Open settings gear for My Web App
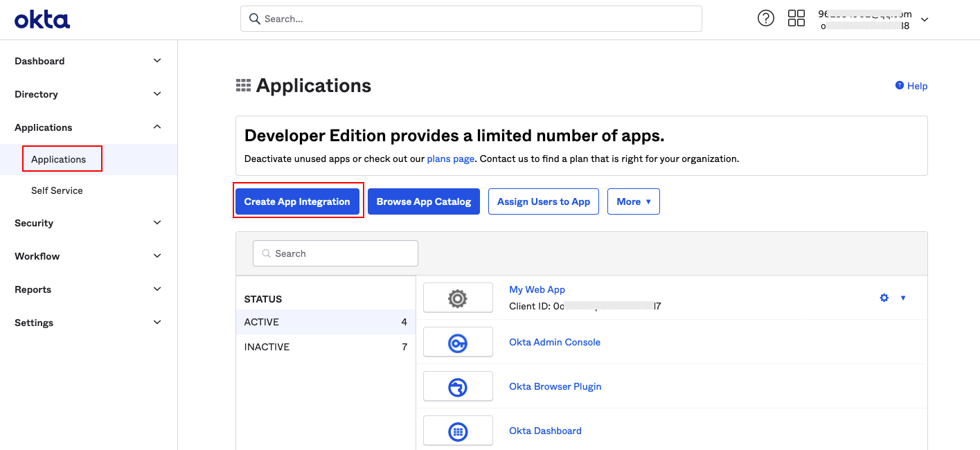The width and height of the screenshot is (980, 450). pos(884,298)
